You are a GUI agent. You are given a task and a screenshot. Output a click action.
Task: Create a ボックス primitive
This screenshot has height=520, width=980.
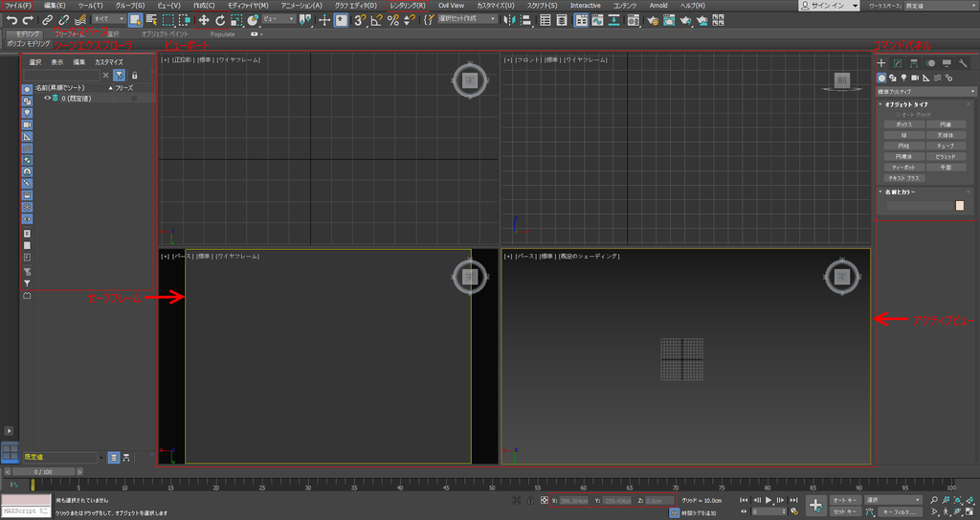(903, 124)
